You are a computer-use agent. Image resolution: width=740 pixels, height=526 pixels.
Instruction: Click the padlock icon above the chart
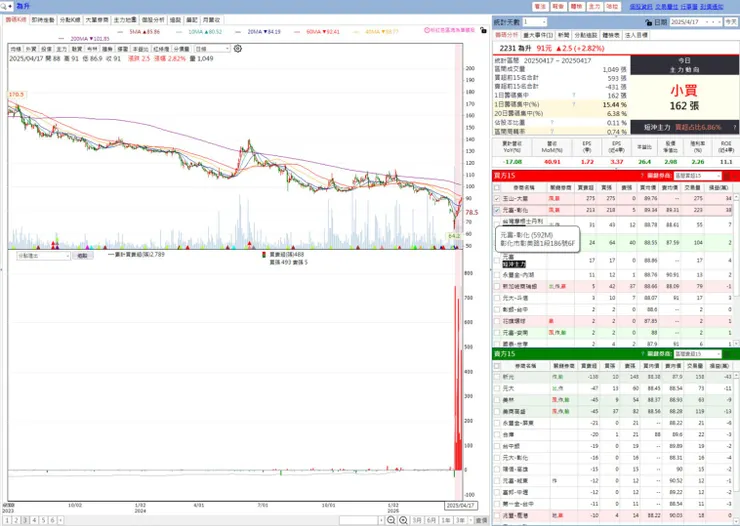pos(483,30)
